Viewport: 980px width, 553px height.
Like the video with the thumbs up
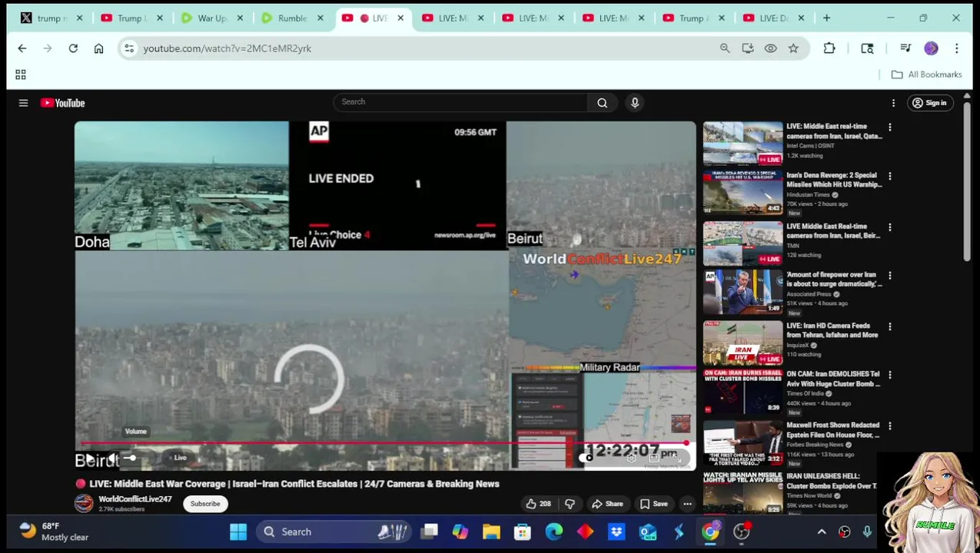click(x=538, y=504)
